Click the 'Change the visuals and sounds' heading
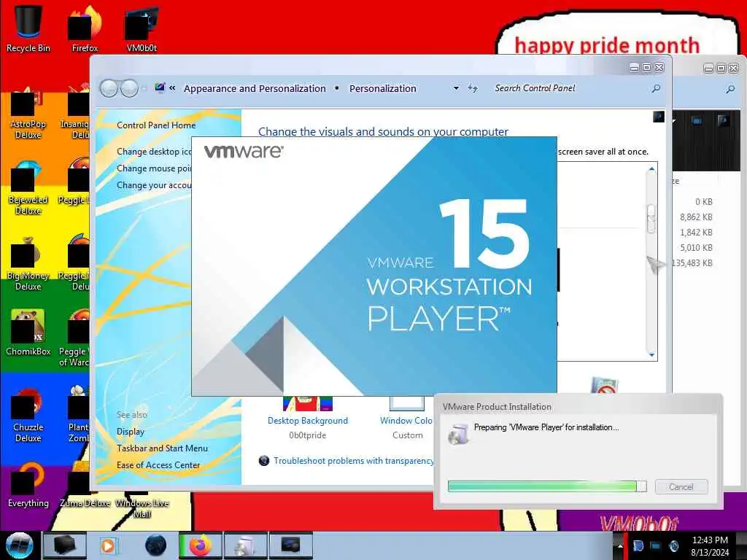 (383, 132)
